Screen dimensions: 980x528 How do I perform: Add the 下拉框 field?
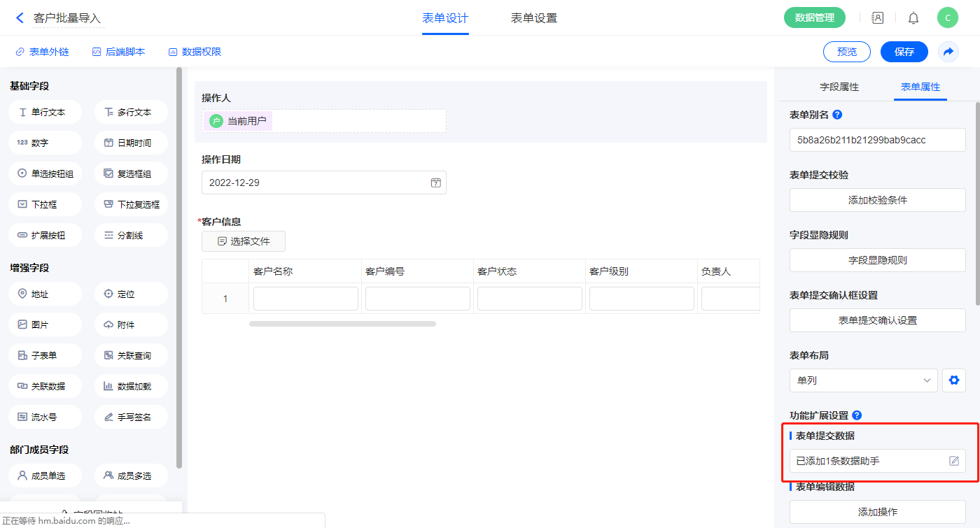[x=45, y=204]
